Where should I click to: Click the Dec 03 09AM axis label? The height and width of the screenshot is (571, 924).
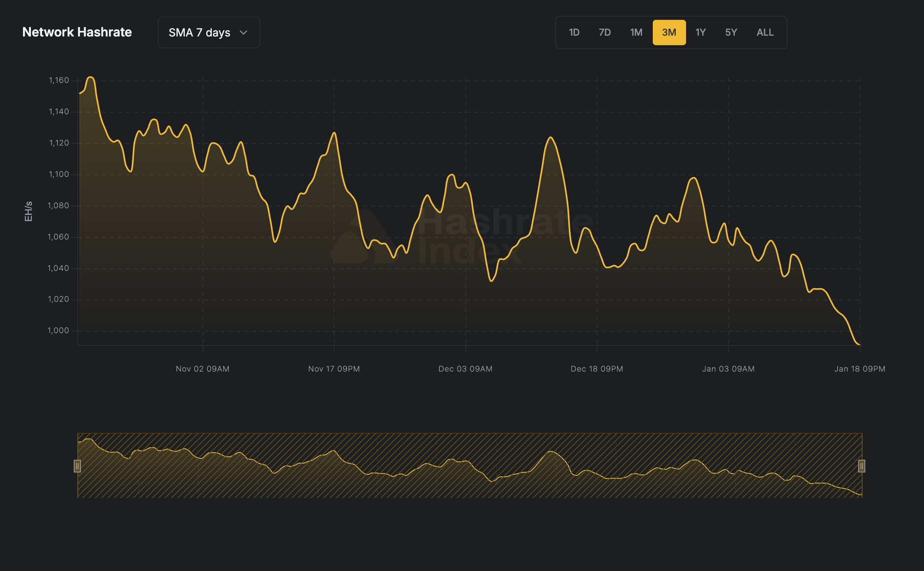click(x=465, y=369)
